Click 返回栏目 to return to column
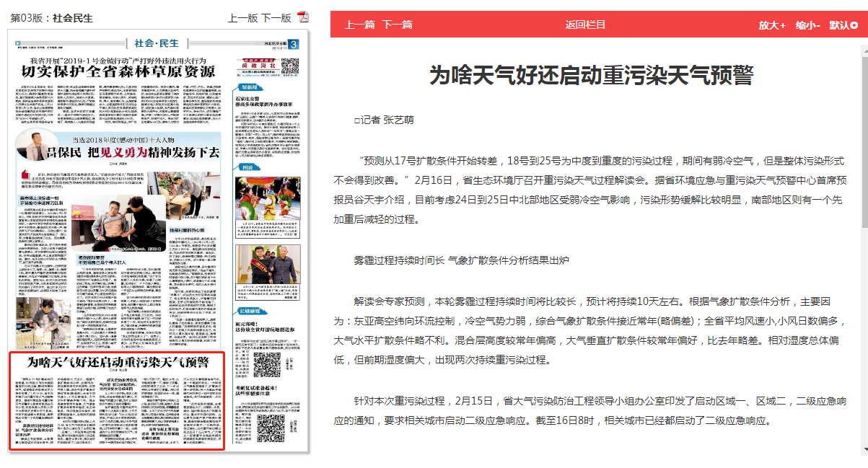Viewport: 868px width, 468px height. (585, 25)
